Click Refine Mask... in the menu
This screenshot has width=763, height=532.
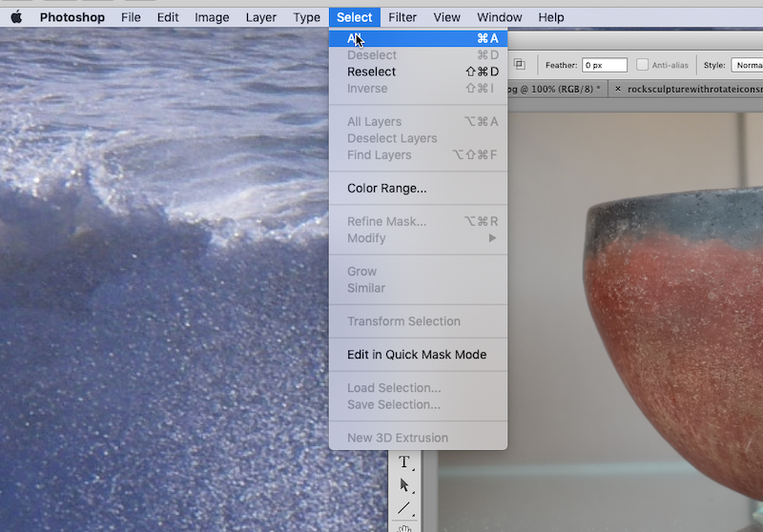(x=418, y=222)
